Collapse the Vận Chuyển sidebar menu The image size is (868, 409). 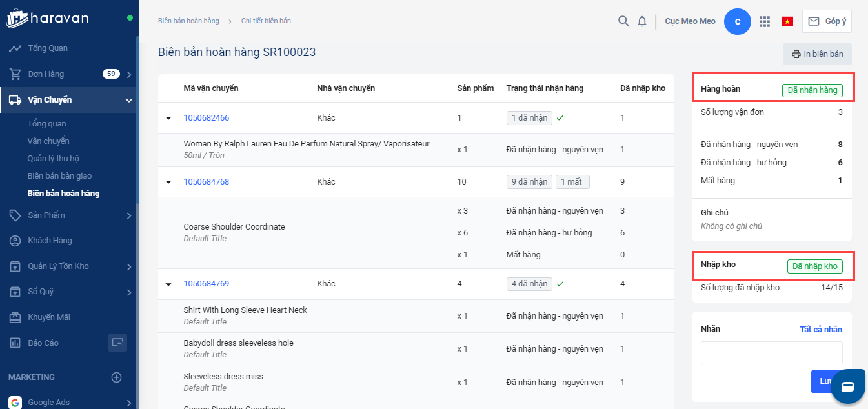pos(128,100)
